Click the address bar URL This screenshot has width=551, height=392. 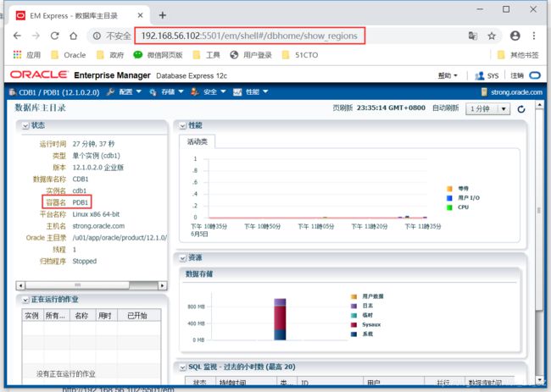249,36
